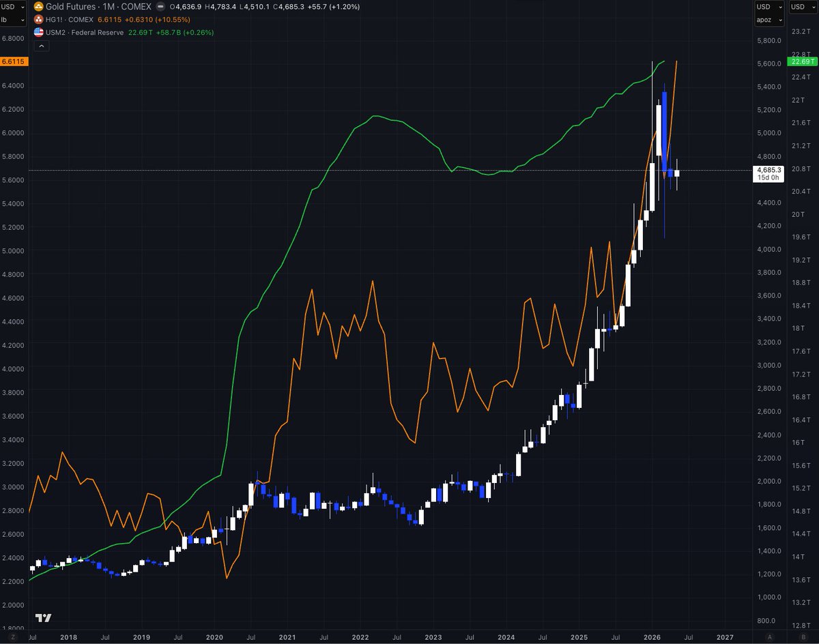
Task: Click the B scale button at bottom-right
Action: click(804, 636)
